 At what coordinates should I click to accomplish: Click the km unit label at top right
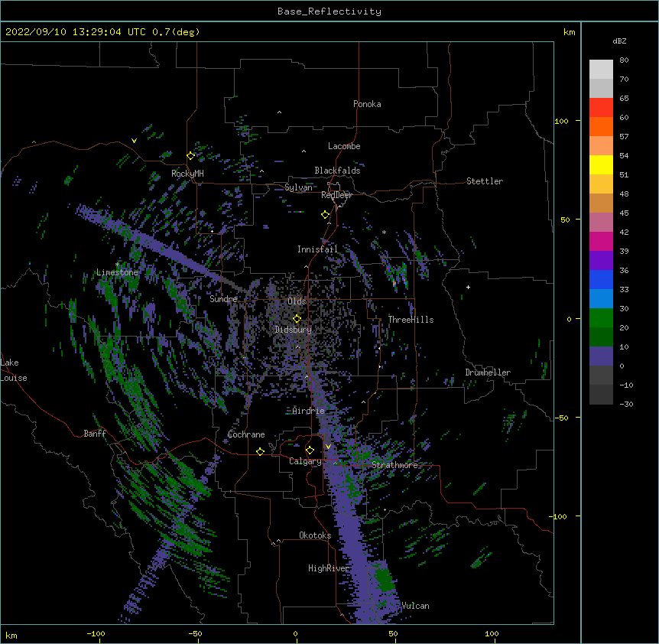pyautogui.click(x=569, y=32)
